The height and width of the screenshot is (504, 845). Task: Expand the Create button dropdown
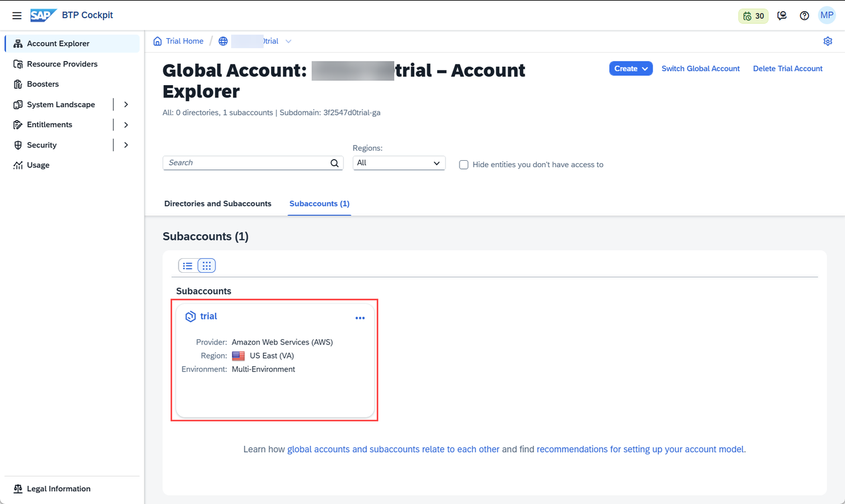631,69
